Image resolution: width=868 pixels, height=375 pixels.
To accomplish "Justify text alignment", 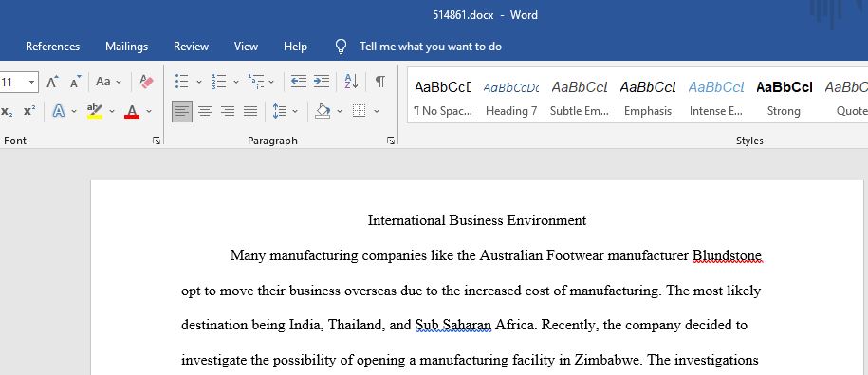I will click(x=250, y=111).
